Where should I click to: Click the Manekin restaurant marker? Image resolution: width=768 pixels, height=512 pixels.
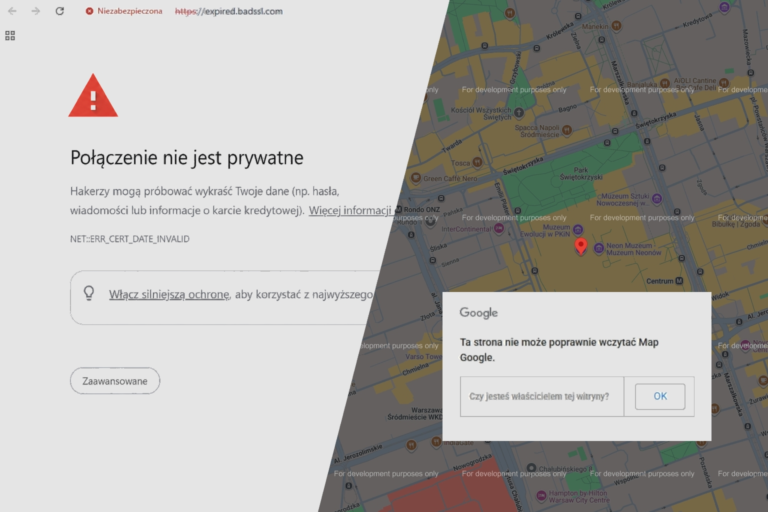pos(617,25)
